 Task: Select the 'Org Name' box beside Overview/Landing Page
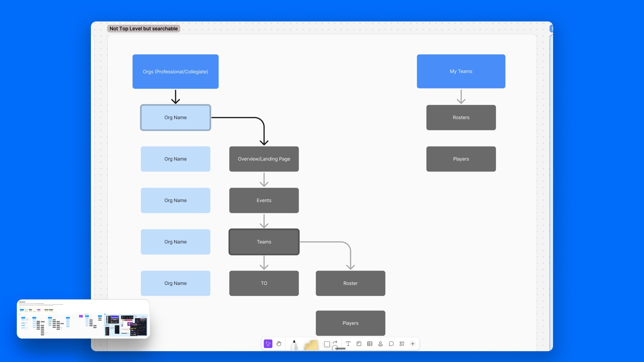point(175,159)
